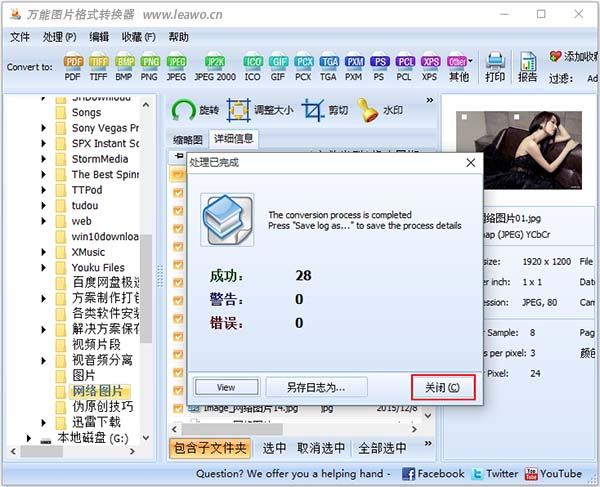Click the 添加收藏 heart icon
The width and height of the screenshot is (600, 487).
tap(556, 56)
